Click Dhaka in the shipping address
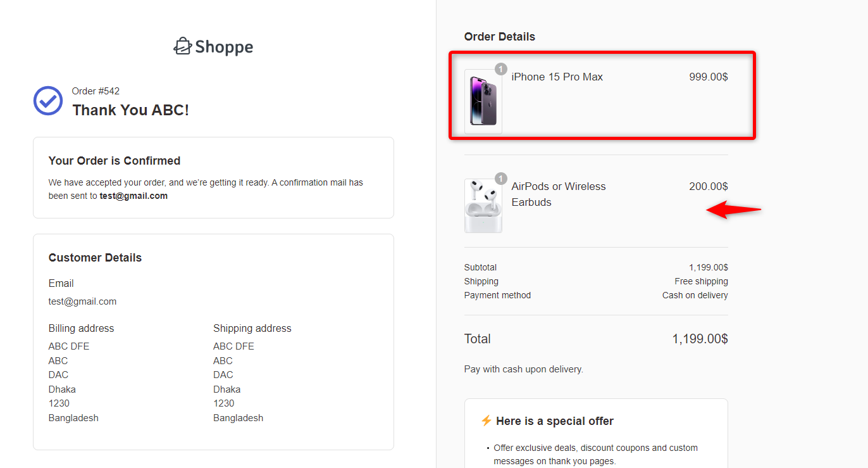 point(226,389)
